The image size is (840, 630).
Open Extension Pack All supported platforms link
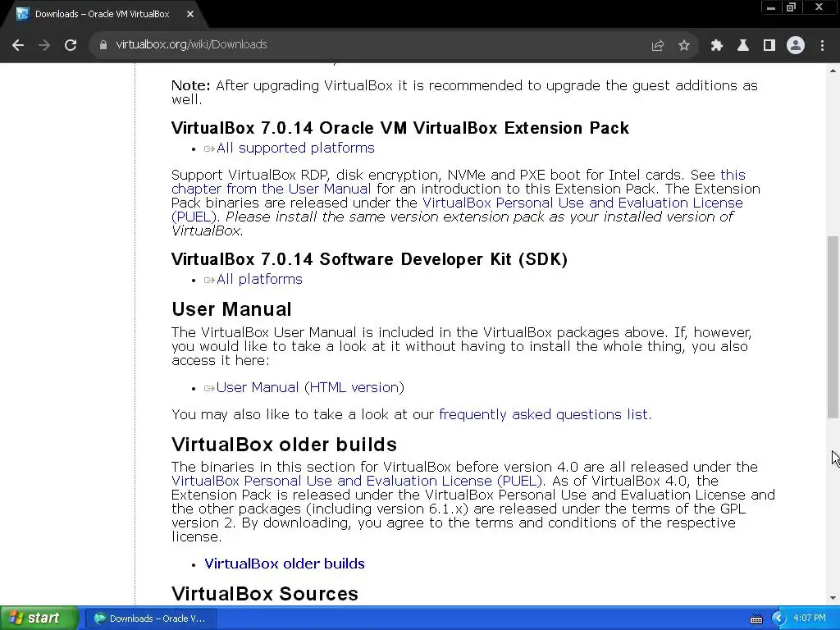coord(295,148)
